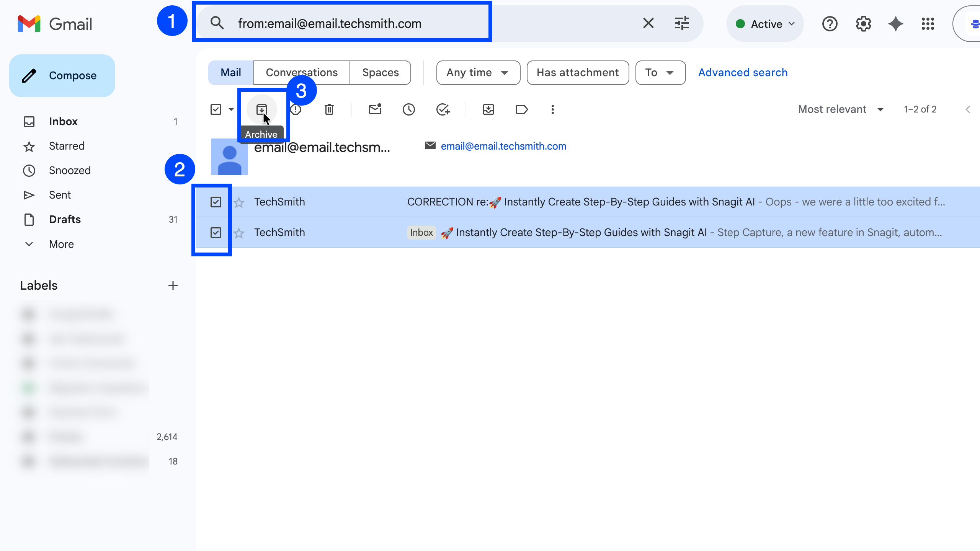The width and height of the screenshot is (980, 551).
Task: Star the CORRECTION TechSmith email
Action: [x=239, y=202]
